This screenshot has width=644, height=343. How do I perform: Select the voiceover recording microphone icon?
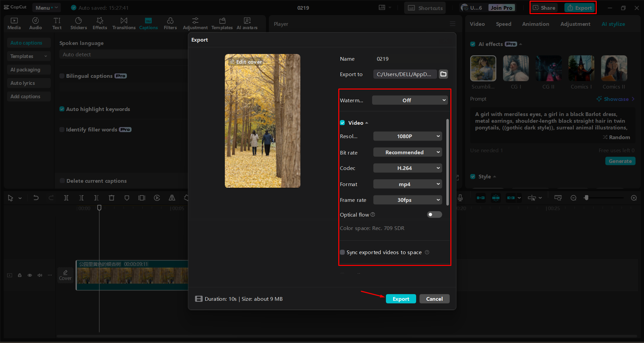[460, 198]
